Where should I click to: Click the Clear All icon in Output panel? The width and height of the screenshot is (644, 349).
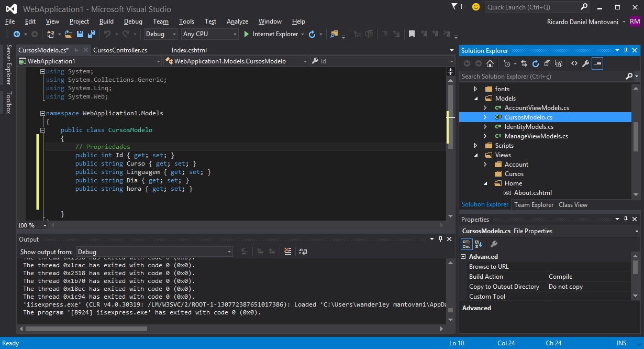pos(287,252)
